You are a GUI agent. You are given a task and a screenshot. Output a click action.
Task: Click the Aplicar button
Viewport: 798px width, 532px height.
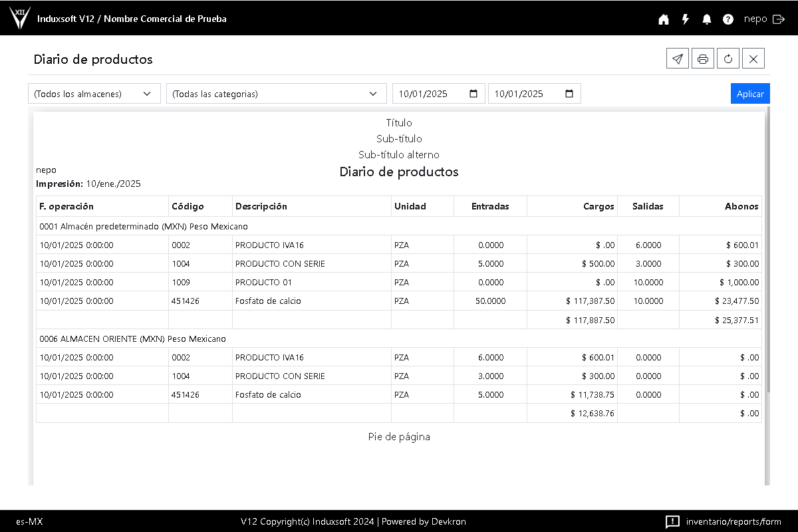point(750,94)
